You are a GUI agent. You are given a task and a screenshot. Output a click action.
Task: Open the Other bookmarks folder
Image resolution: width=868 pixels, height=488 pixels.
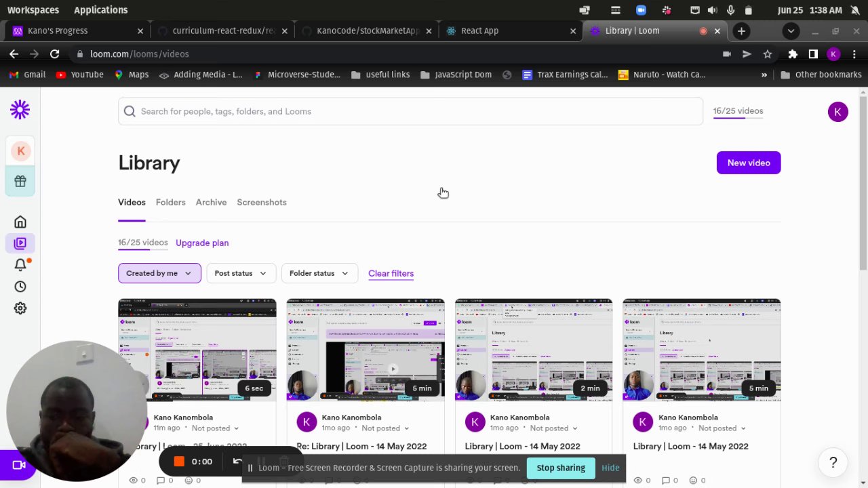821,75
